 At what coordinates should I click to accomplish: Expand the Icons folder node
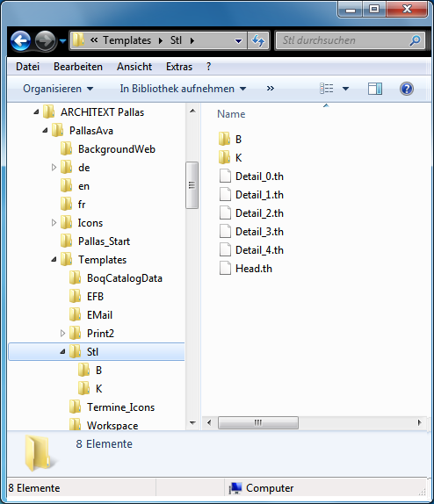click(x=54, y=223)
